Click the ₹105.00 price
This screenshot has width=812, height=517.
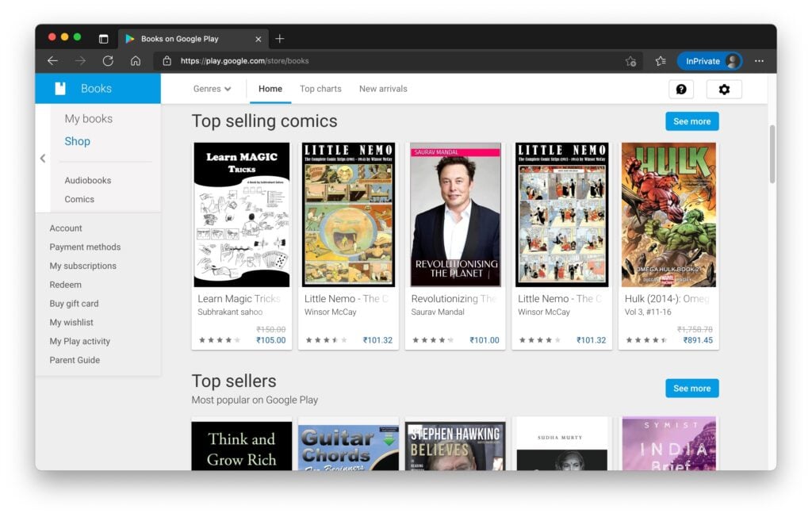tap(271, 340)
